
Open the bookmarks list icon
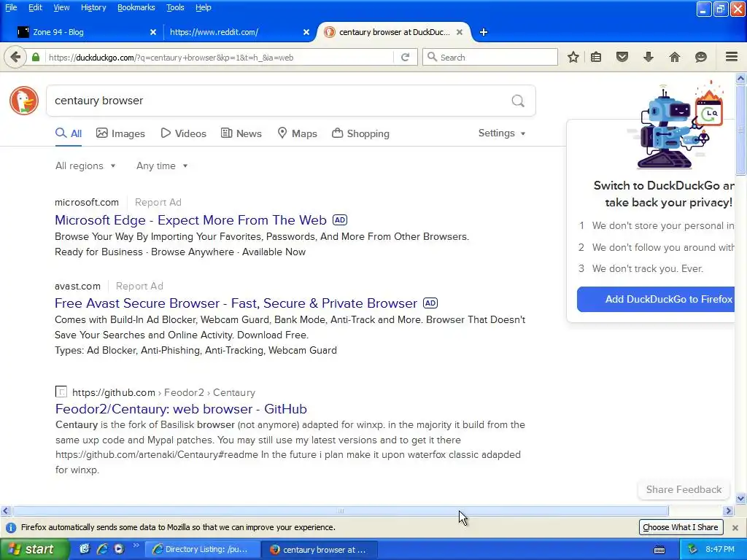point(596,57)
